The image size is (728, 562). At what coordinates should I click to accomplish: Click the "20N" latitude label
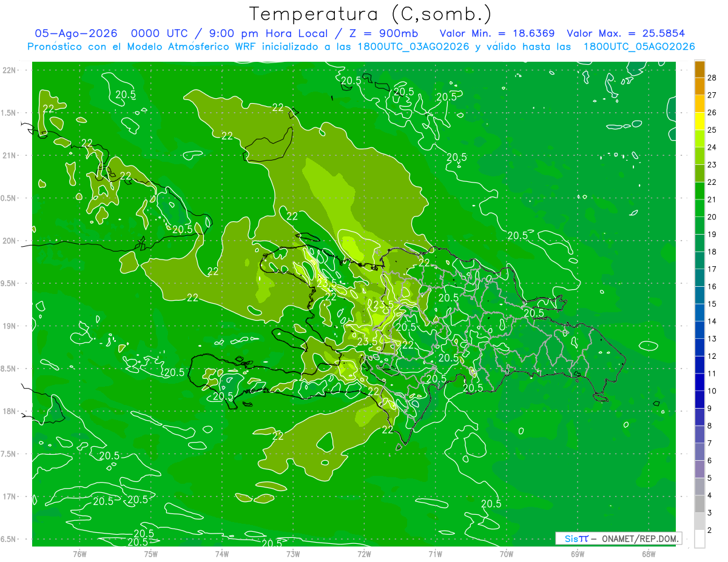(x=9, y=241)
